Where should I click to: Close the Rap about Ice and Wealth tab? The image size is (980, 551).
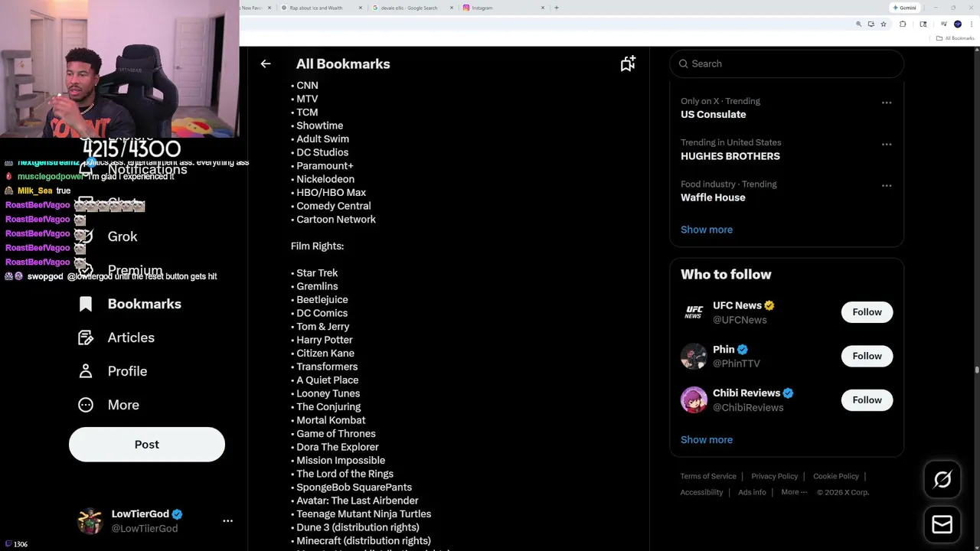(361, 8)
